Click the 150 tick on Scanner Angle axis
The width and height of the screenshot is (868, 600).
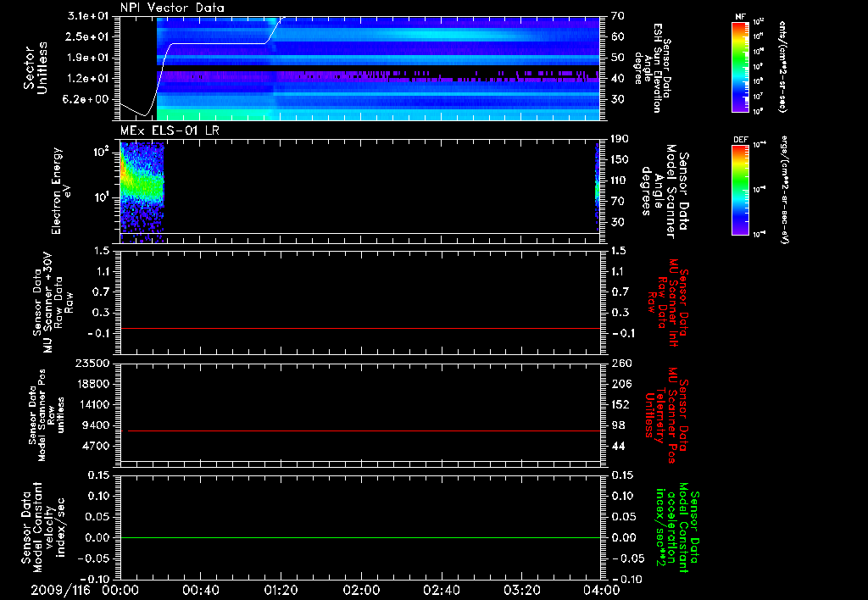click(620, 159)
